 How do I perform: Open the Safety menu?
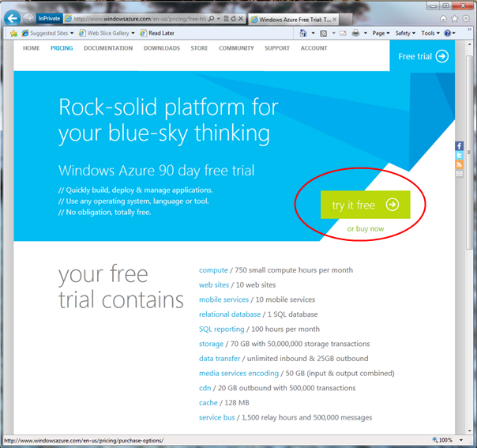405,33
